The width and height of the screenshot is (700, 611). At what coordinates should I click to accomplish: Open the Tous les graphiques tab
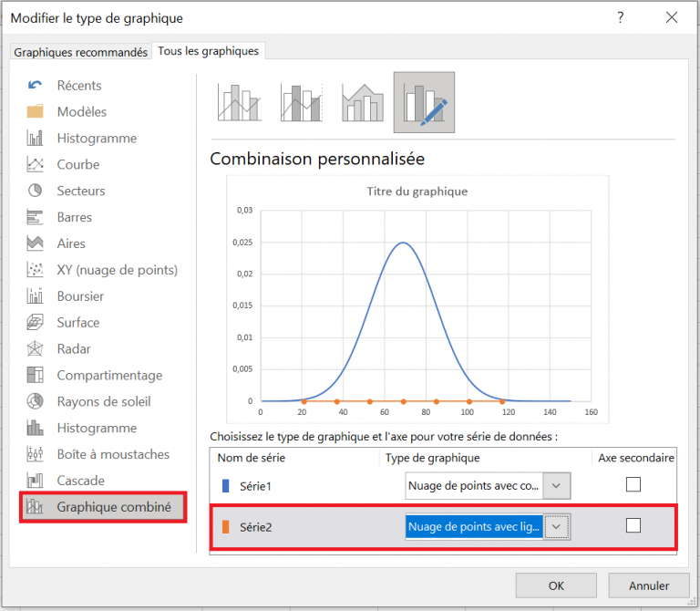(x=209, y=51)
